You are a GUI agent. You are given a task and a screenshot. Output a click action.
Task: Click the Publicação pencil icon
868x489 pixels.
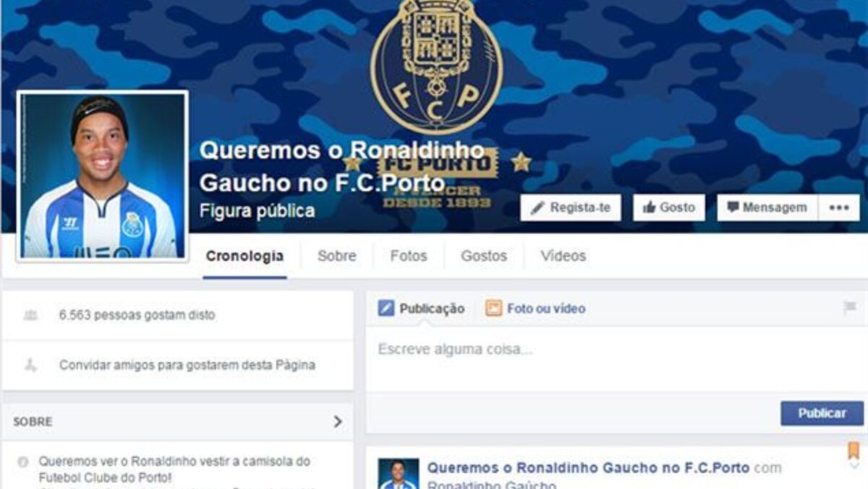(x=386, y=308)
